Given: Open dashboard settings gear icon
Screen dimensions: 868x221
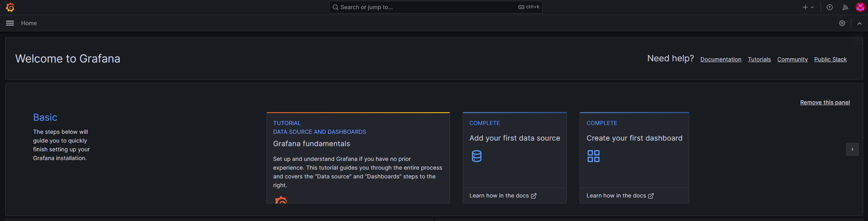Looking at the screenshot, I should pos(842,23).
